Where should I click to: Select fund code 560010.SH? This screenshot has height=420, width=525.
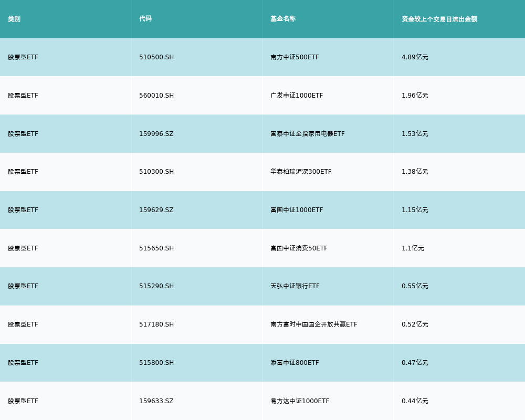pyautogui.click(x=156, y=96)
